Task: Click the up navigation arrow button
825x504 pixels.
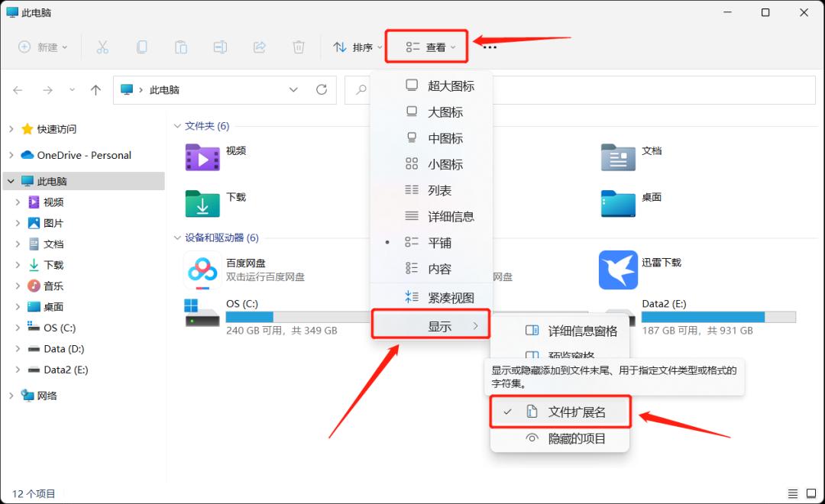Action: 95,89
